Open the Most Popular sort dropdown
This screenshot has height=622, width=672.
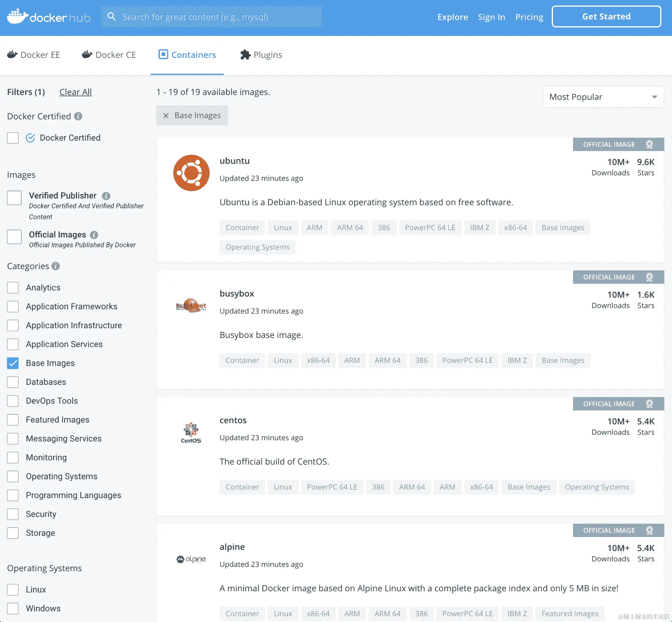[x=603, y=97]
